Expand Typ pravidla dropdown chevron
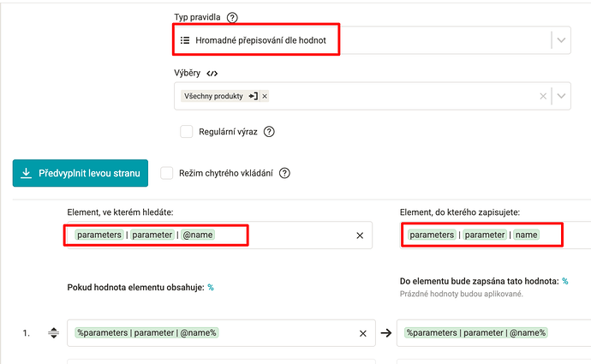Image resolution: width=591 pixels, height=364 pixels. (x=561, y=40)
